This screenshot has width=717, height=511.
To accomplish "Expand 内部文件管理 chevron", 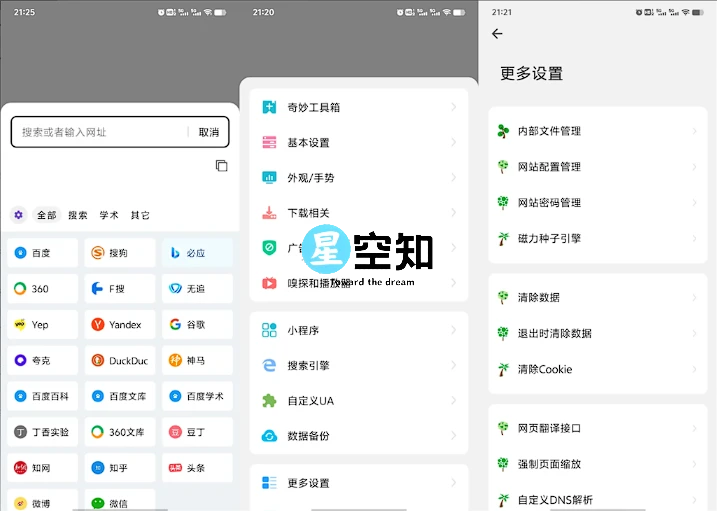I will (694, 131).
